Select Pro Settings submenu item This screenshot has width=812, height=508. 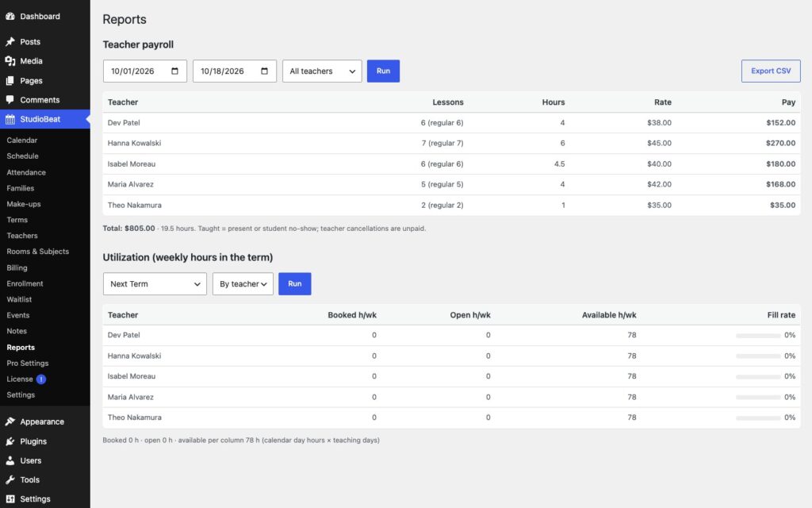28,363
